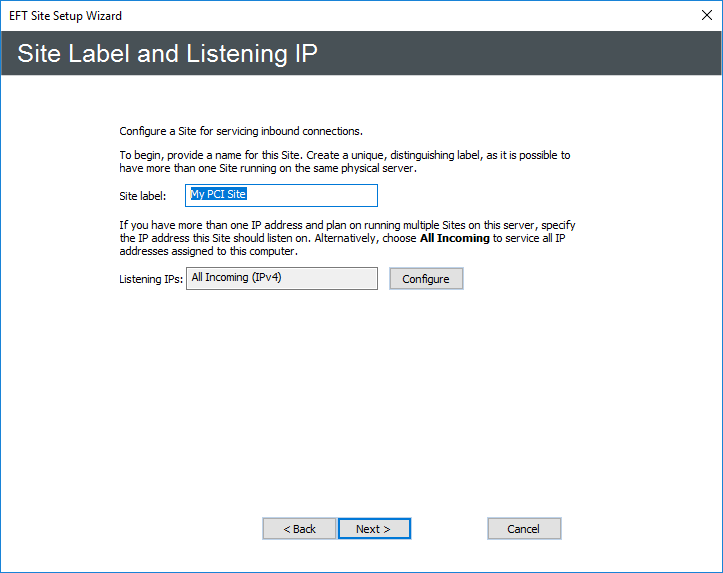Select the Listening IPs read-only field
Image resolution: width=723 pixels, height=573 pixels.
point(282,278)
